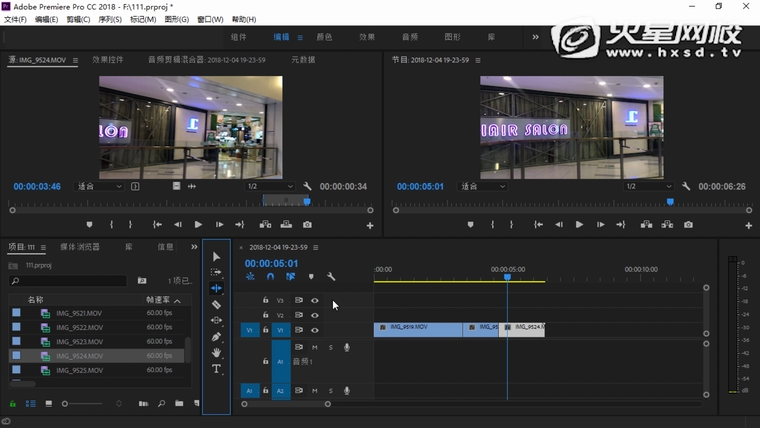
Task: Select the Hand tool
Action: coord(216,353)
